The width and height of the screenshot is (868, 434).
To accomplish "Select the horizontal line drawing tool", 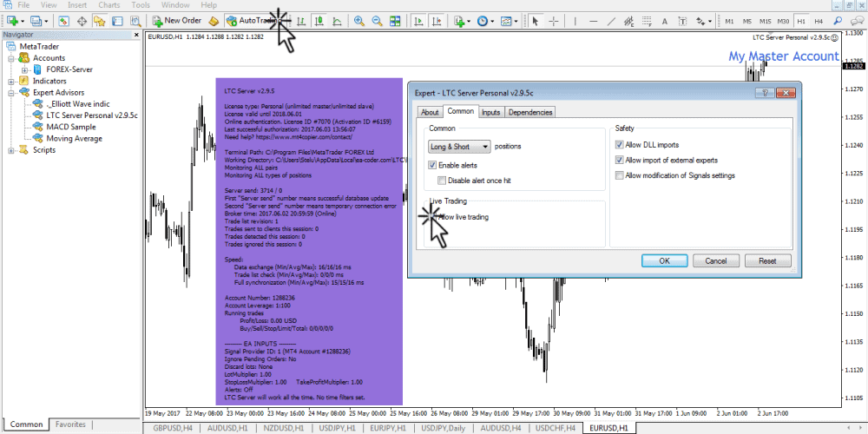I will [594, 21].
